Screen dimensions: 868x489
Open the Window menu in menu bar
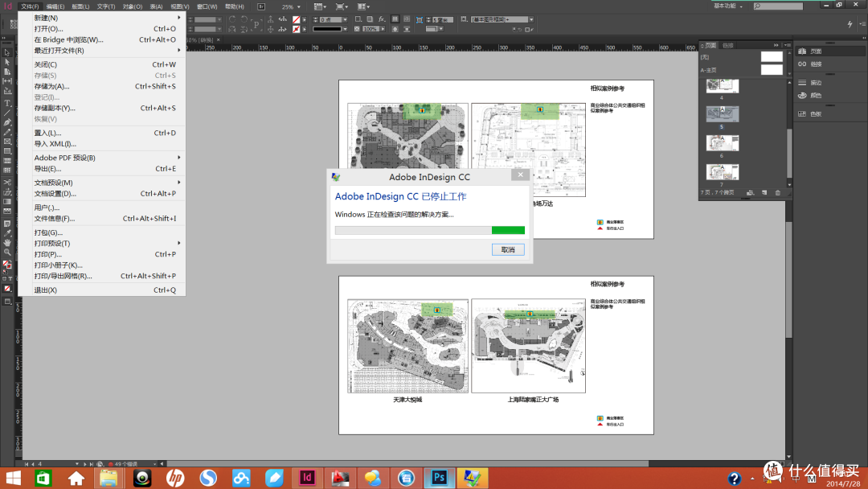207,6
